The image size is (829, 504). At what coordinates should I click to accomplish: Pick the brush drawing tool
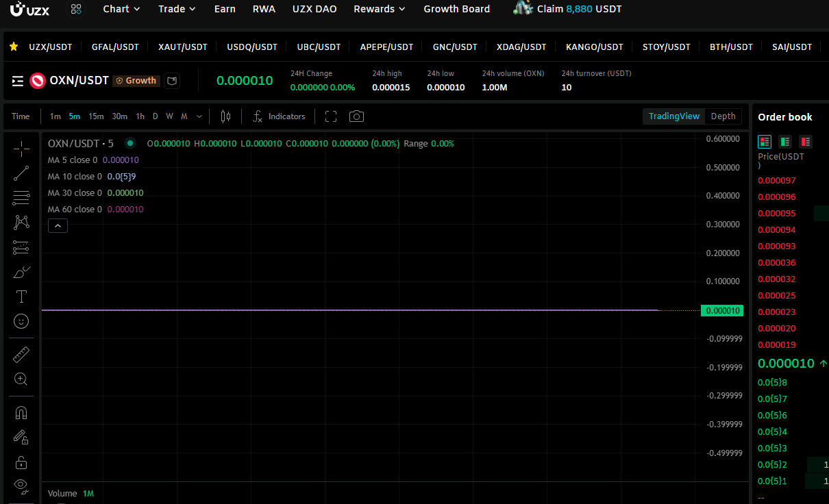(21, 272)
